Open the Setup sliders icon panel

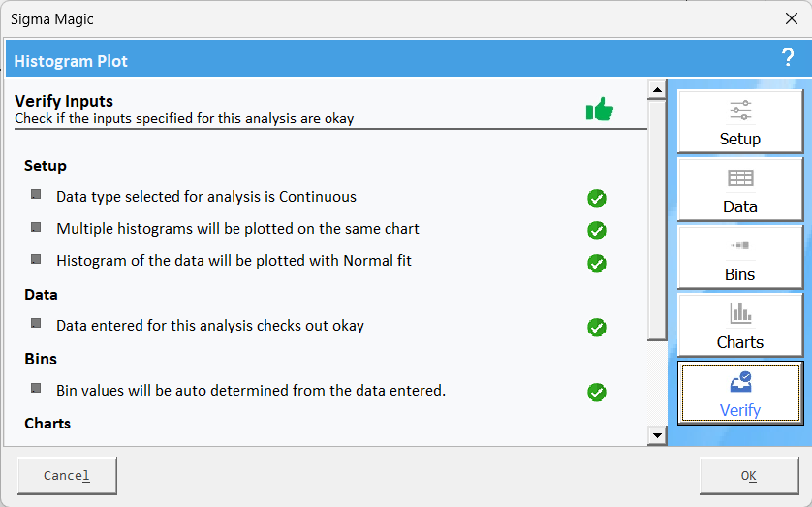pos(740,122)
